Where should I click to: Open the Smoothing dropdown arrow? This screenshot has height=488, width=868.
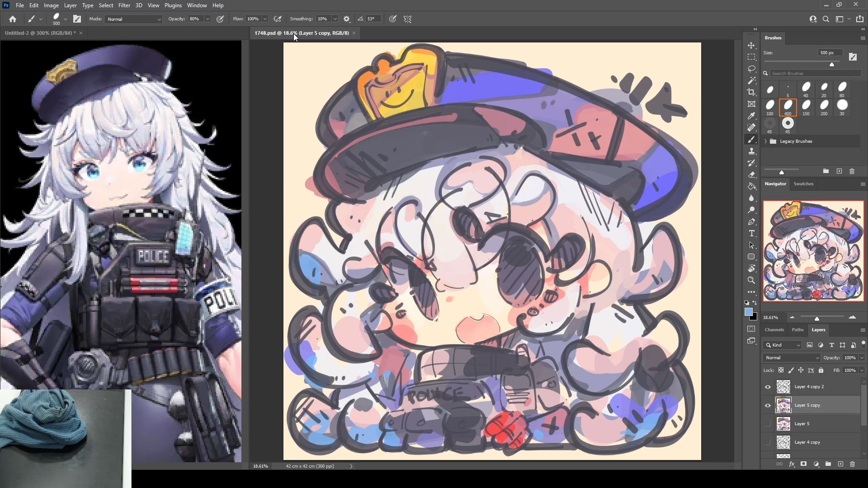click(x=335, y=19)
